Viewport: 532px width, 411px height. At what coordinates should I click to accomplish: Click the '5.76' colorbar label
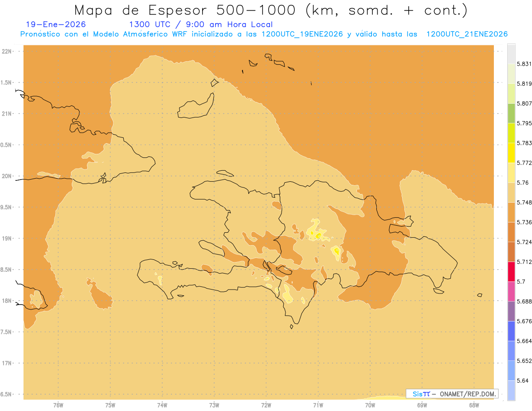(x=522, y=183)
